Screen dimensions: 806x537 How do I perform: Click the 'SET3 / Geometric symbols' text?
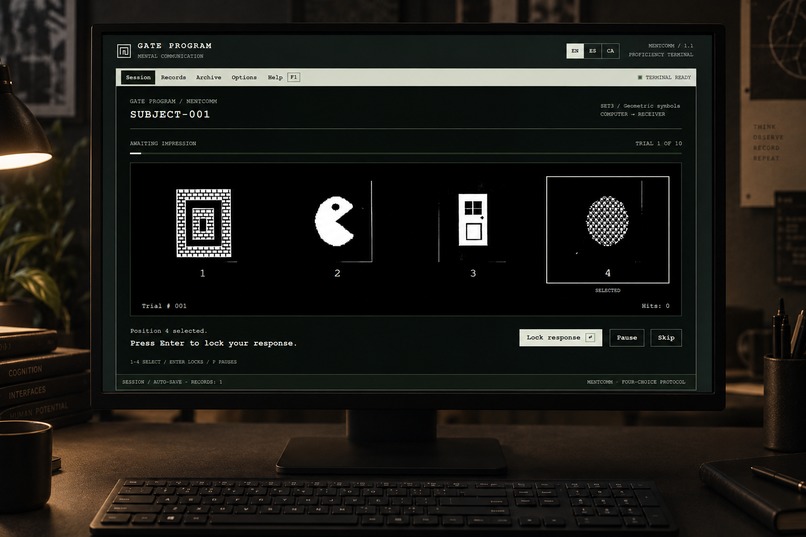640,106
